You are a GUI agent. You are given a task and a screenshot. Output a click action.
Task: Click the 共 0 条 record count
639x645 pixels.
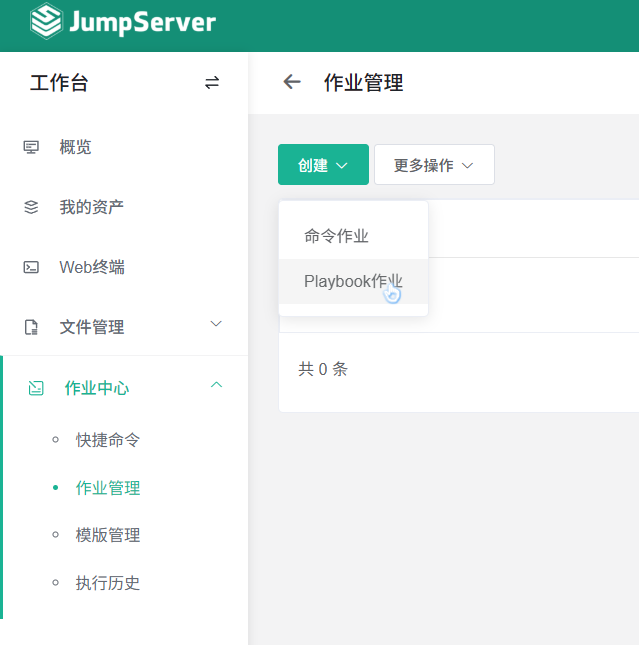point(323,369)
